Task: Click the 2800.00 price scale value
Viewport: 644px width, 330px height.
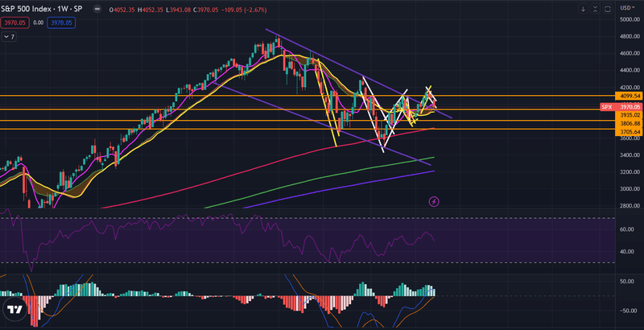Action: tap(630, 206)
